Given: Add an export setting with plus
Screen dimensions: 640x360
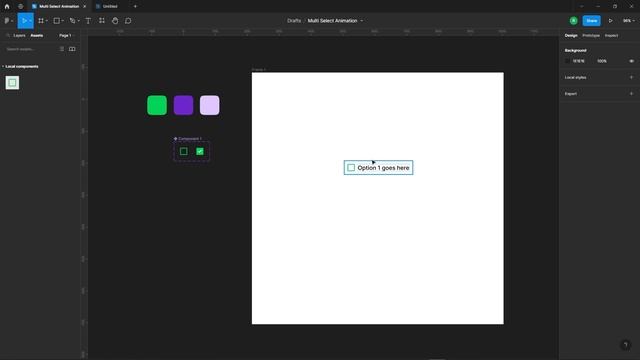Looking at the screenshot, I should [631, 93].
